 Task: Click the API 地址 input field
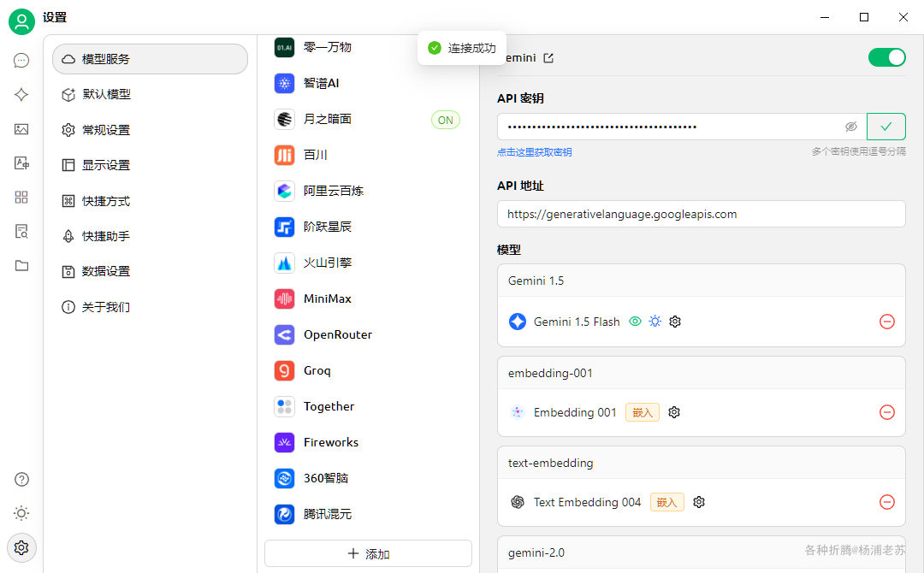(702, 214)
